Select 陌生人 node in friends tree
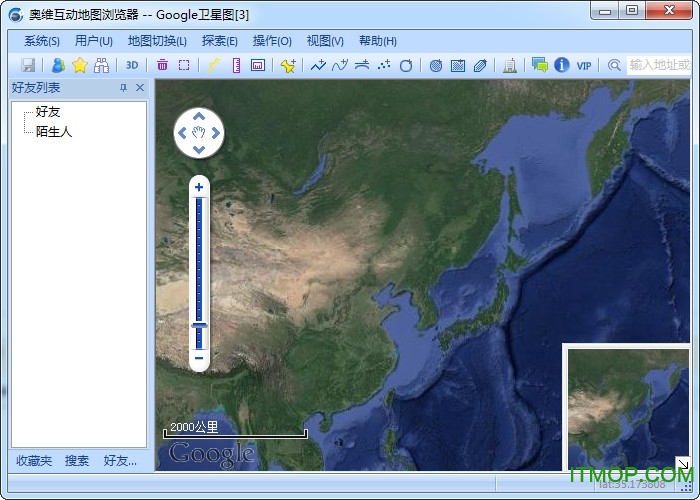The width and height of the screenshot is (700, 500). click(54, 131)
